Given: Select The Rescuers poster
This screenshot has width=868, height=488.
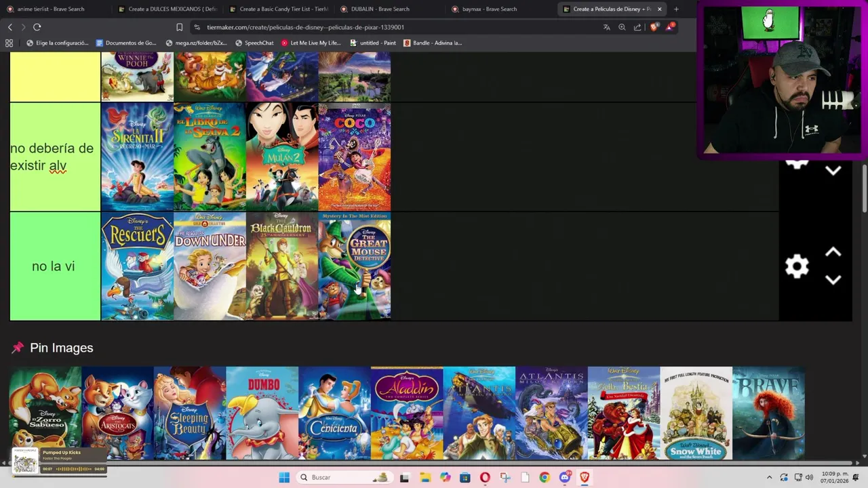Looking at the screenshot, I should pyautogui.click(x=138, y=266).
